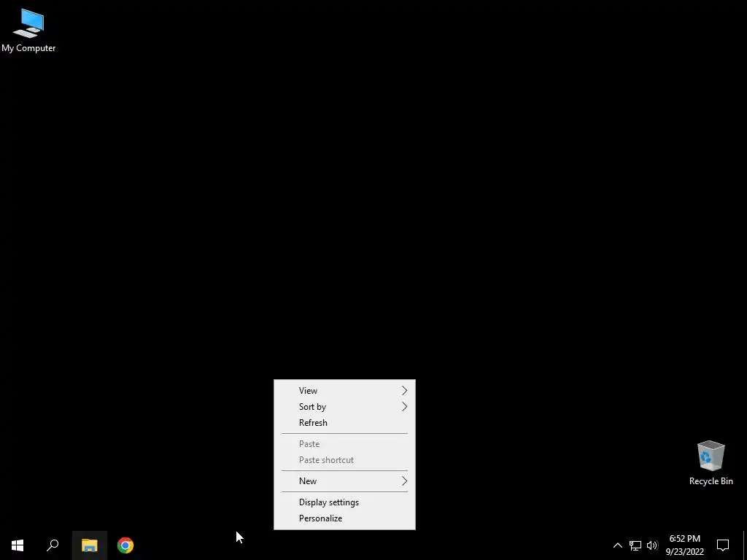The height and width of the screenshot is (560, 747).
Task: Show hidden system tray icons
Action: pyautogui.click(x=617, y=545)
